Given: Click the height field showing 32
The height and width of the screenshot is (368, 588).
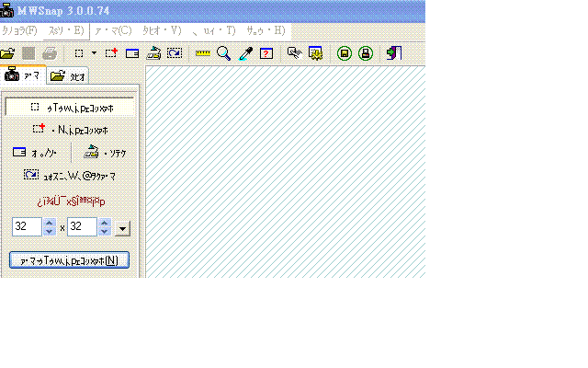Looking at the screenshot, I should point(82,226).
